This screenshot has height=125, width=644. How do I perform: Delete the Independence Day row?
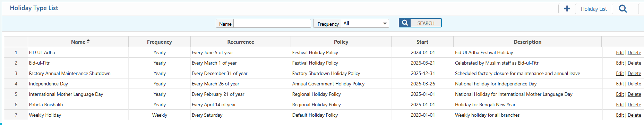634,84
